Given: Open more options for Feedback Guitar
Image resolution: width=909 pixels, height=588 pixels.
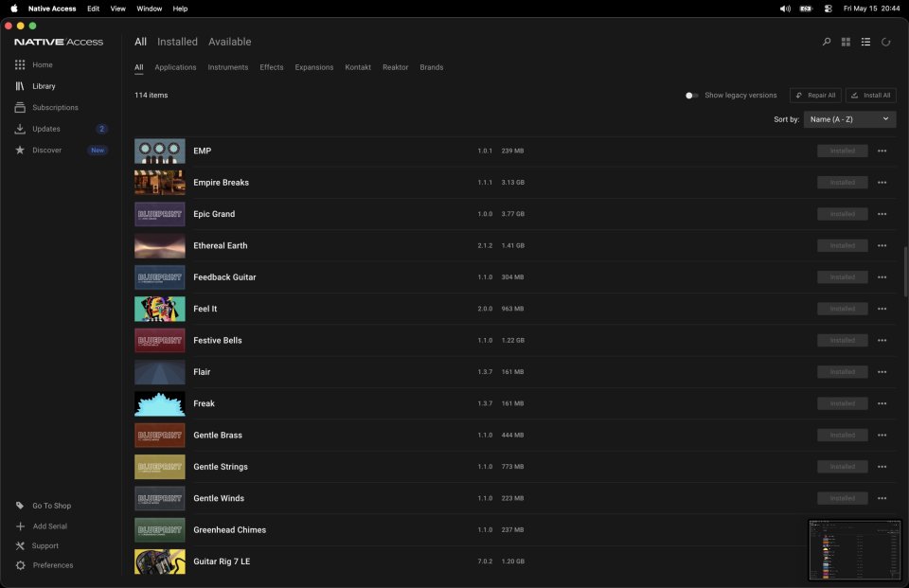Looking at the screenshot, I should 882,277.
